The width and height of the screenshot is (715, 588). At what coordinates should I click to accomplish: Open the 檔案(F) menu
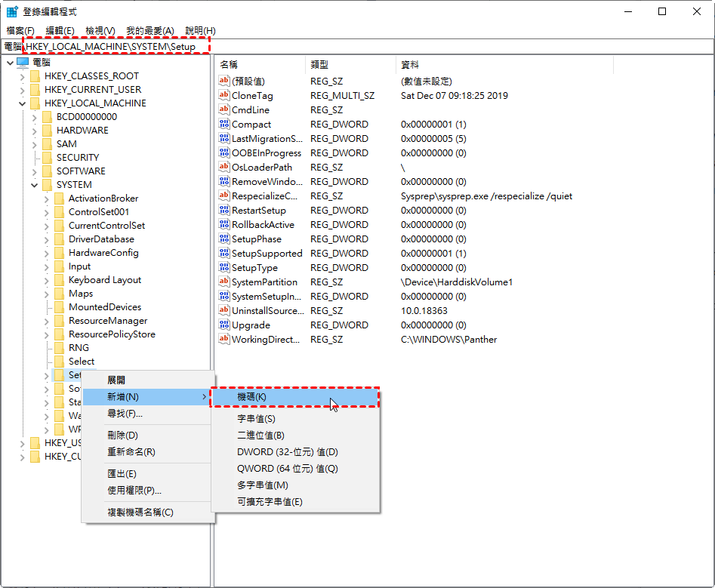tap(20, 30)
